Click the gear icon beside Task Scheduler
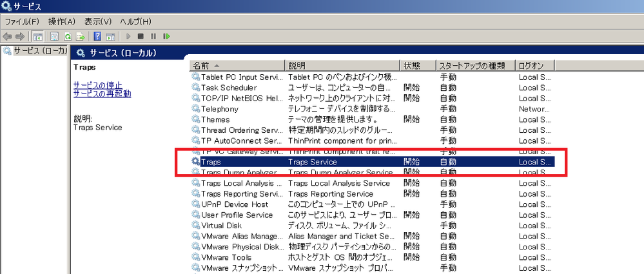Screen dimensions: 644x274 click(195, 88)
